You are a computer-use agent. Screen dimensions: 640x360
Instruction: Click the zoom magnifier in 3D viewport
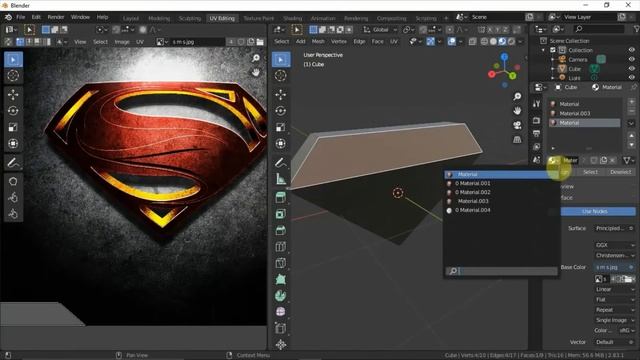[x=517, y=96]
